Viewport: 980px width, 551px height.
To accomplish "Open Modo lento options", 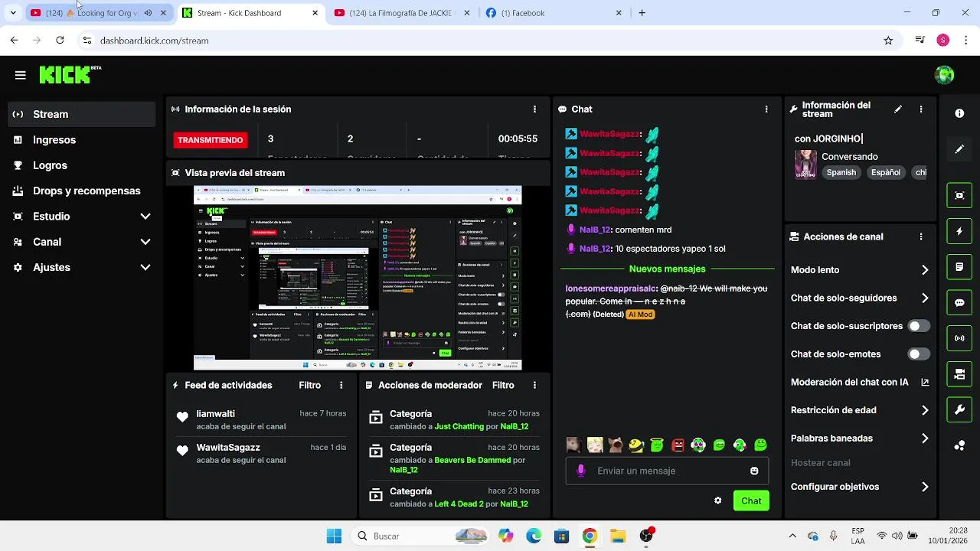I will click(x=860, y=270).
